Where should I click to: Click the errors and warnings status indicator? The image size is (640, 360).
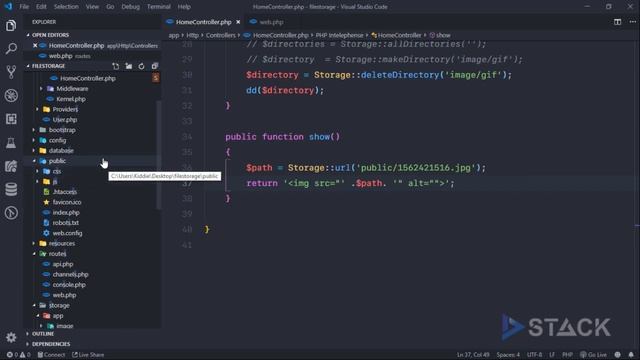coord(18,355)
